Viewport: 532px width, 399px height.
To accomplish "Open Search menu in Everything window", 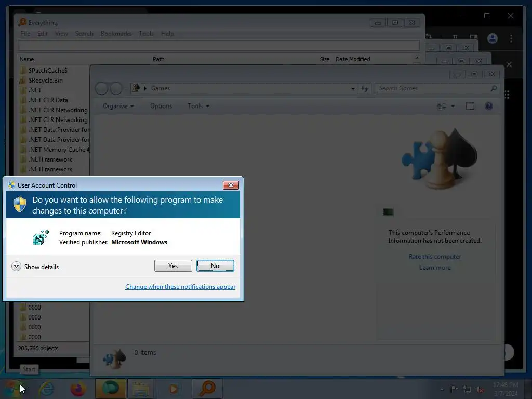I will coord(84,34).
